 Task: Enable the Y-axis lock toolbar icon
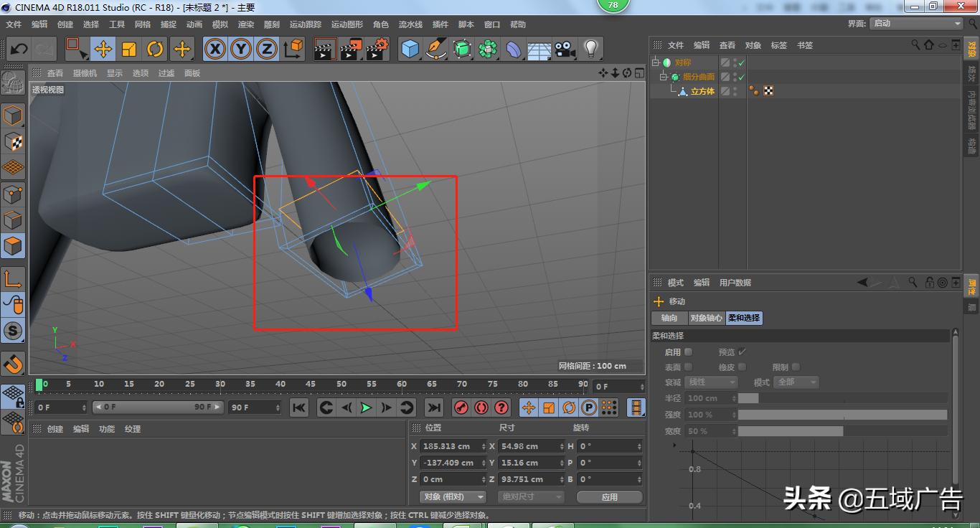[241, 49]
